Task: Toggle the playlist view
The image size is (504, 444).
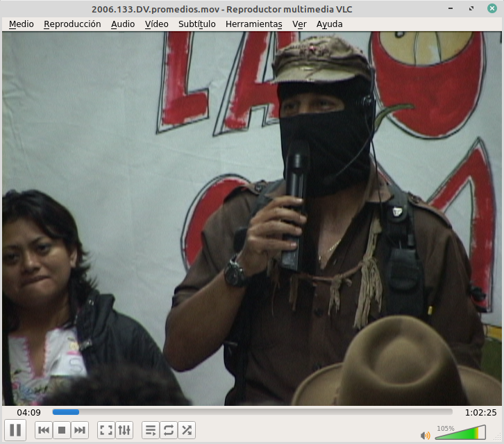Action: click(151, 430)
